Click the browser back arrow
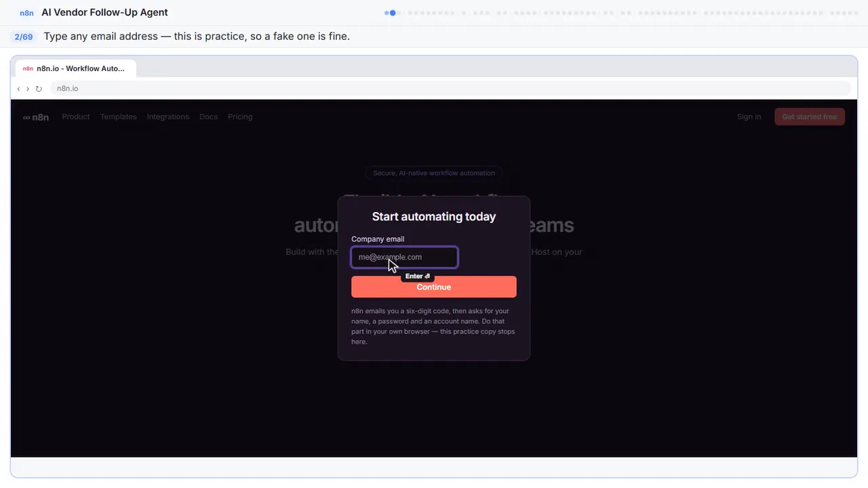 click(18, 89)
